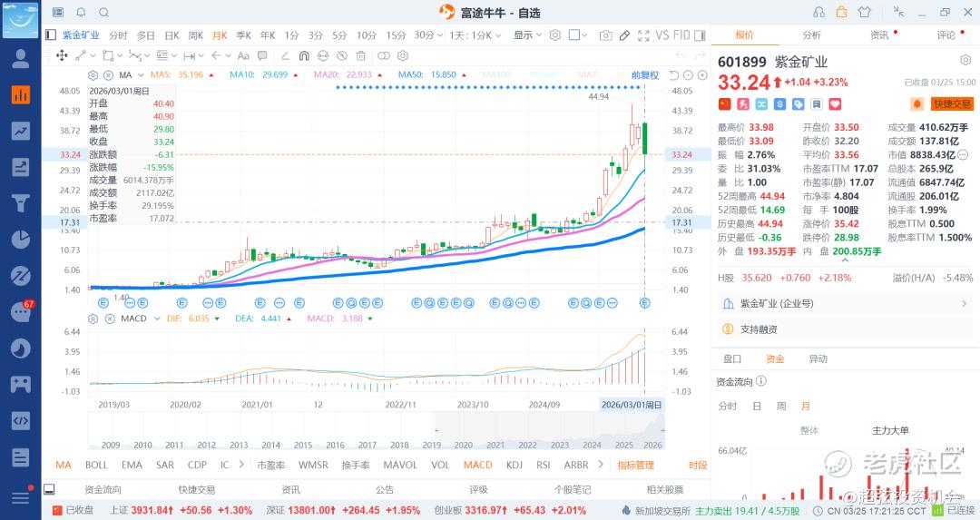Open the account profile sidebar icon
The height and width of the screenshot is (520, 980).
tap(21, 59)
